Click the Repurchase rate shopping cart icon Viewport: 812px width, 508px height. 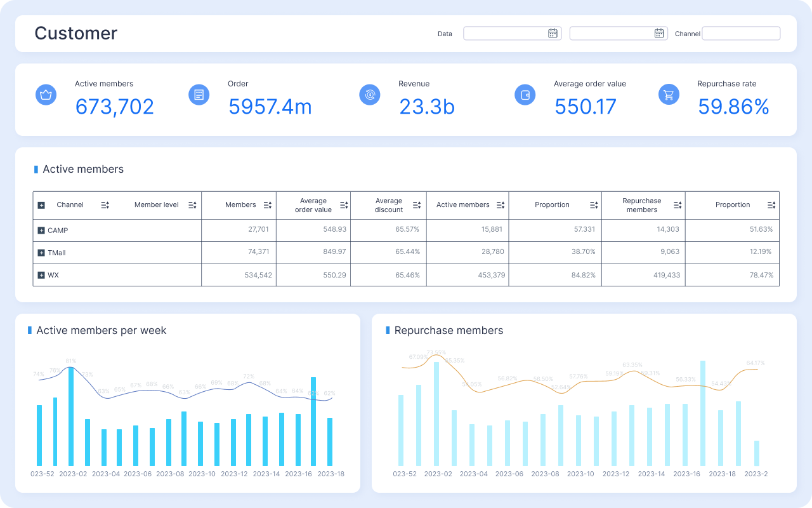pos(669,95)
